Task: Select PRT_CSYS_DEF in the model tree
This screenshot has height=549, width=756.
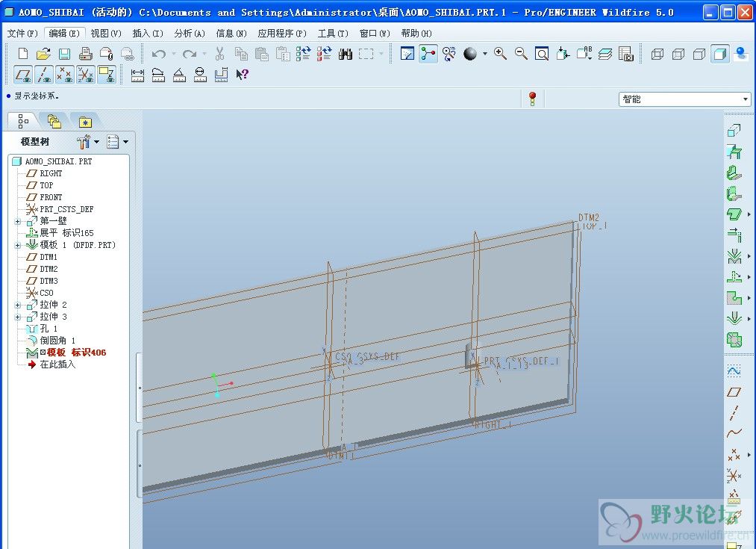Action: [66, 209]
